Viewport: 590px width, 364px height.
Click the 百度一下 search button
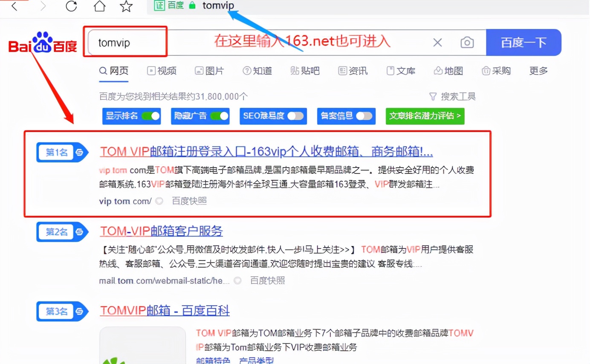click(523, 42)
